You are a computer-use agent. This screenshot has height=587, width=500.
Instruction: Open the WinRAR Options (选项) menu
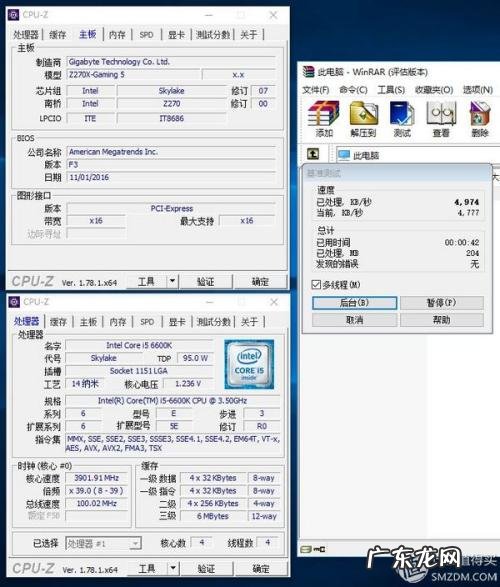[478, 90]
